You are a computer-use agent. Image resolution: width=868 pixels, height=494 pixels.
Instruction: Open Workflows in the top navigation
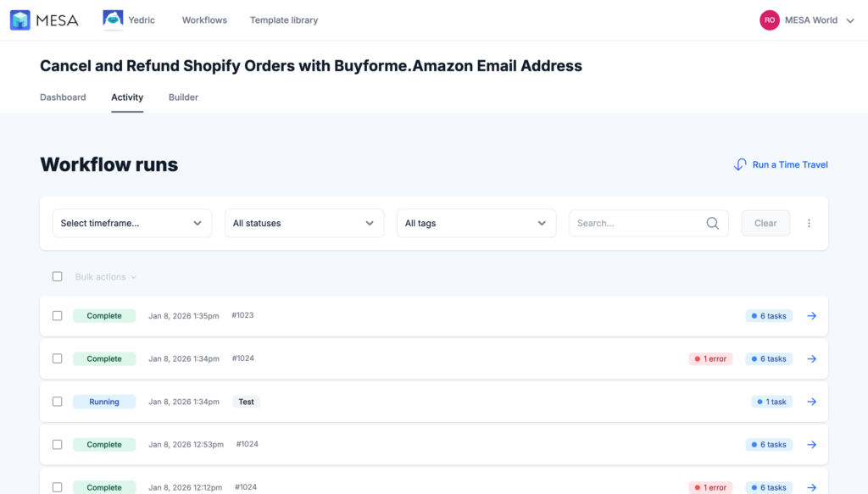(x=204, y=20)
